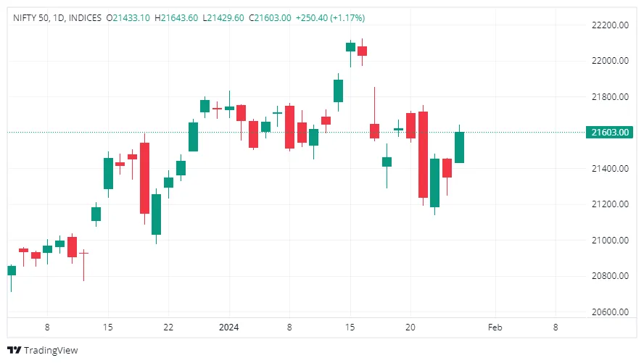This screenshot has width=644, height=363.
Task: Click the 21200.00 price axis label
Action: pos(611,204)
